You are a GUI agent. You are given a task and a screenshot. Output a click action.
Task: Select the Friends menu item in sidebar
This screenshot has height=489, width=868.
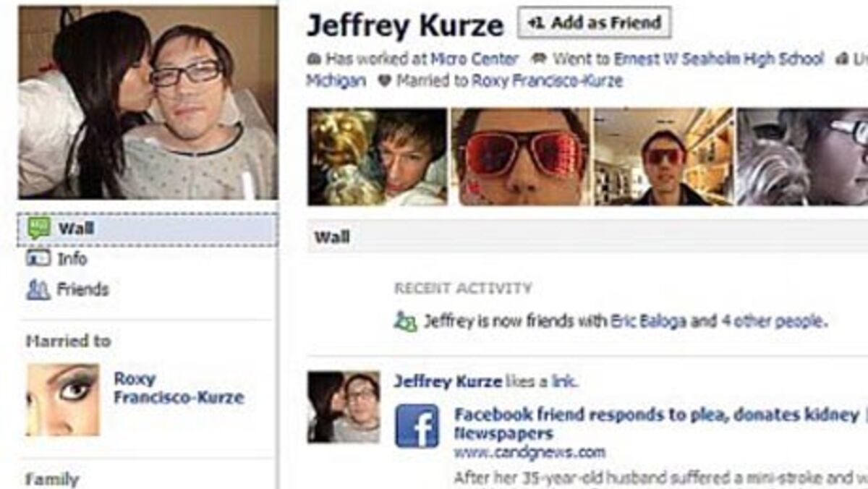coord(82,289)
